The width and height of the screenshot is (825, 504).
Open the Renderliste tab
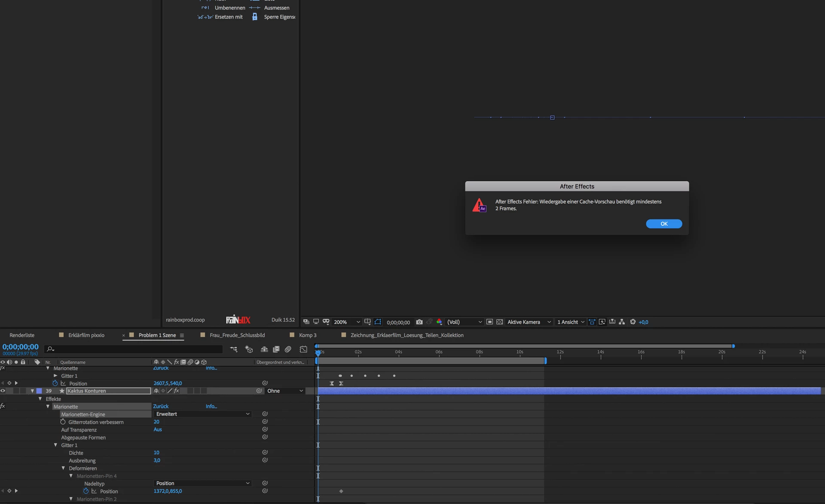[x=22, y=335]
